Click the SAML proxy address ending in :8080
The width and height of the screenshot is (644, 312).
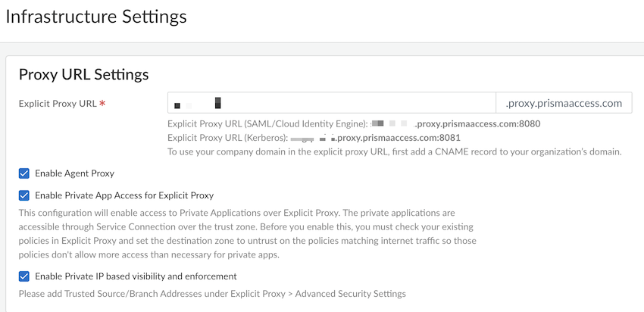tap(477, 123)
